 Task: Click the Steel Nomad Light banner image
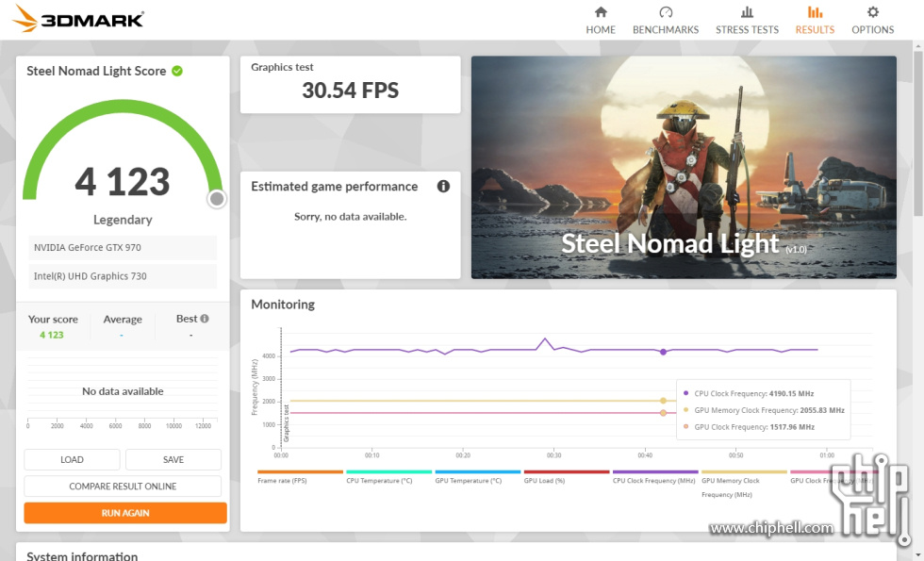(x=684, y=168)
